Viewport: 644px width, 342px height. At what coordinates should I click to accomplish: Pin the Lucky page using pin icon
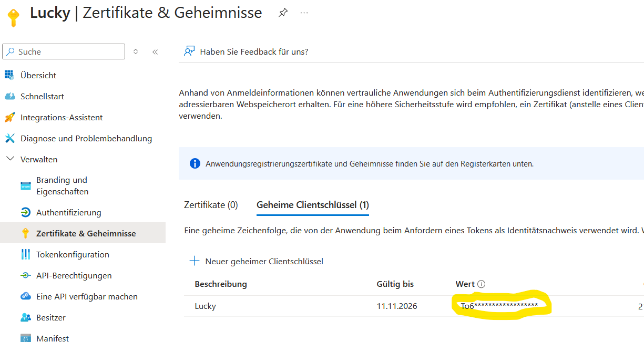click(x=283, y=13)
